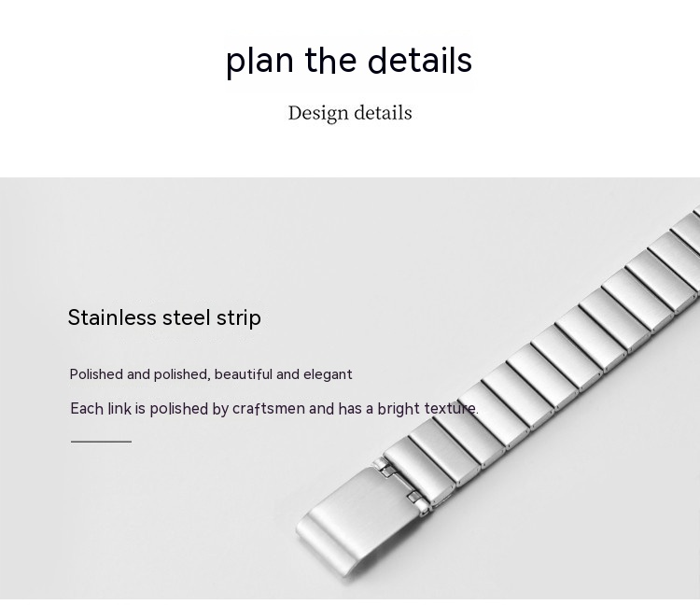
Task: Click the word "texture" in the description
Action: 451,409
